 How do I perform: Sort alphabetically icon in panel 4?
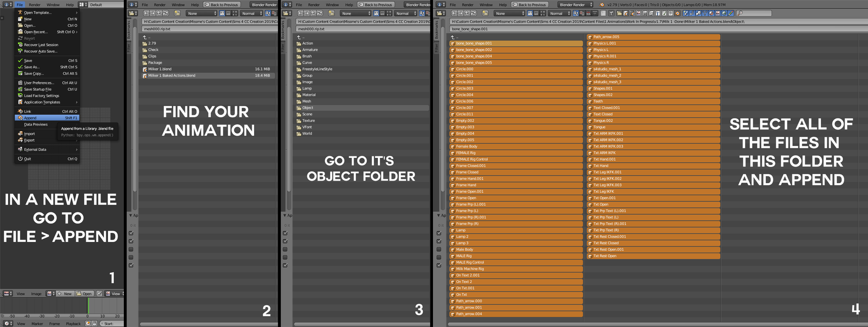(576, 13)
